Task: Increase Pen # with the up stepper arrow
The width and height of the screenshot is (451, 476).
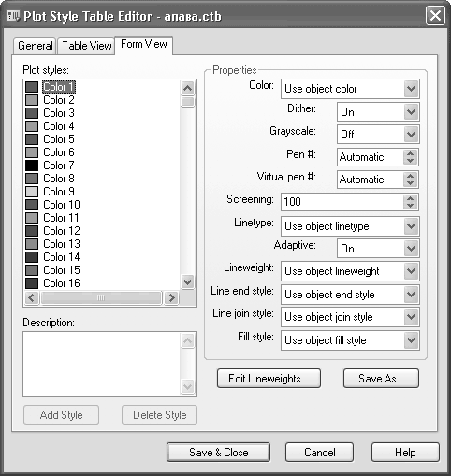Action: pyautogui.click(x=411, y=153)
